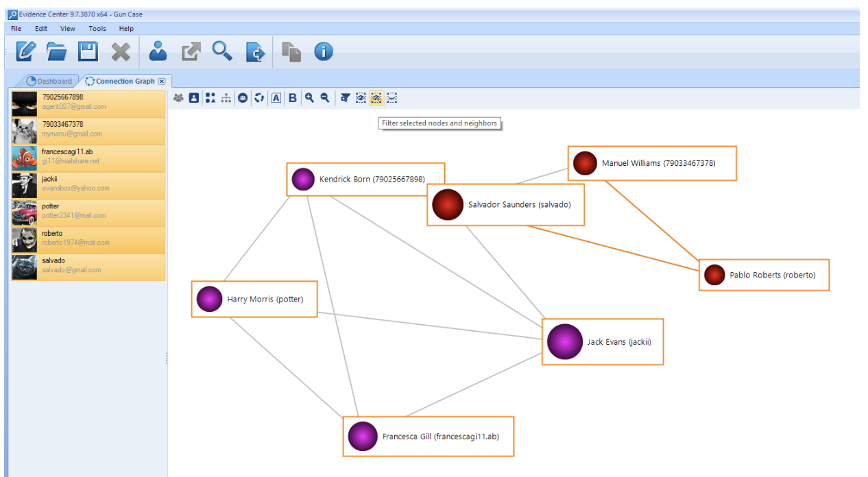Select the Jack Evans (jackii) node
868x477 pixels.
point(603,341)
